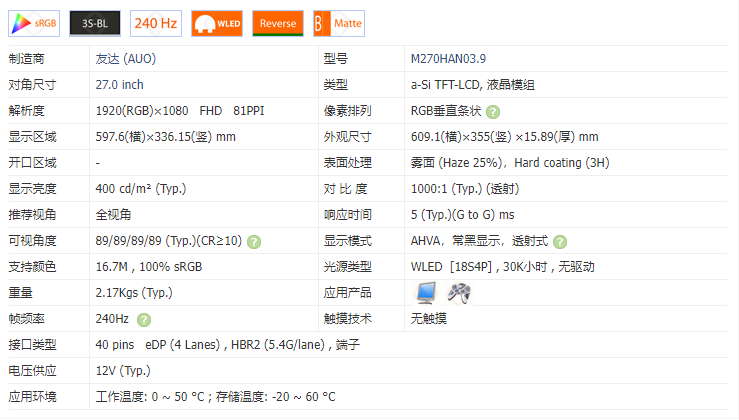Click interface type 40 pins eDP (4 Lanes)
The image size is (739, 420).
[x=157, y=345]
